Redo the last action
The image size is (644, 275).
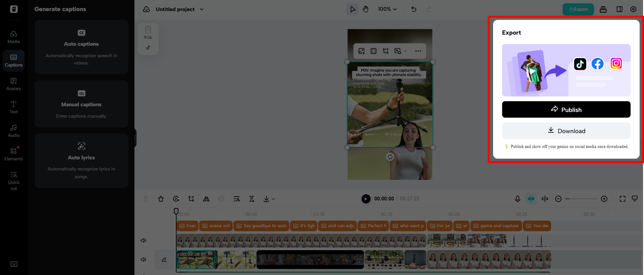429,9
